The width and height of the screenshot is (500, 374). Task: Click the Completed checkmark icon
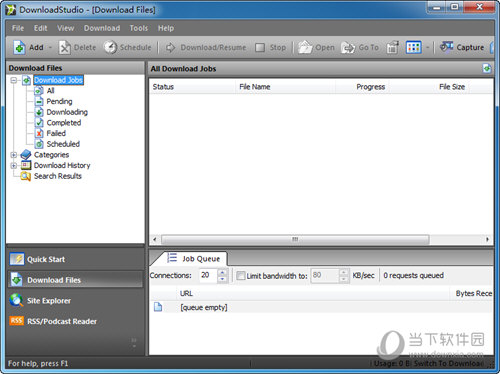(x=39, y=123)
